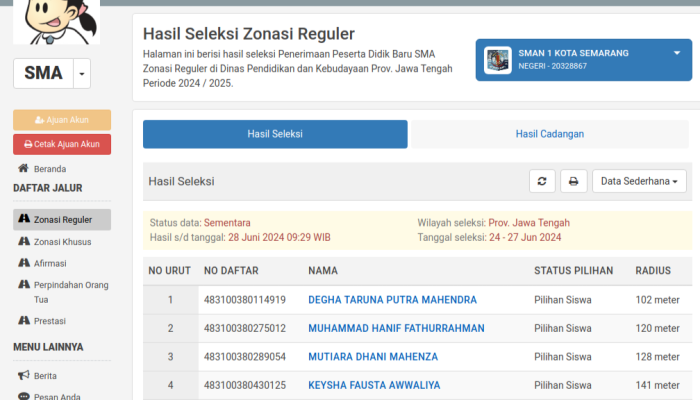Screen dimensions: 700x400
Task: Click the refresh icon button in Hasil Seleksi
Action: click(x=542, y=181)
